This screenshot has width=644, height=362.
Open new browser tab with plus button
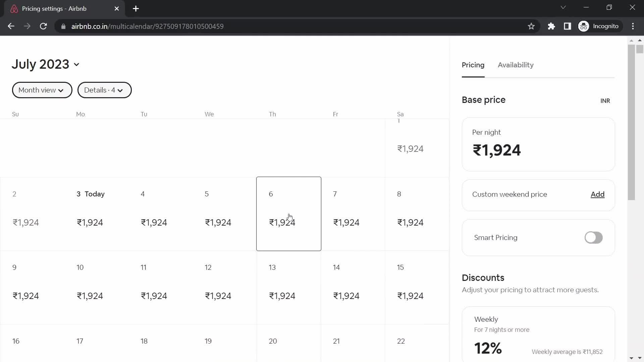coord(136,8)
